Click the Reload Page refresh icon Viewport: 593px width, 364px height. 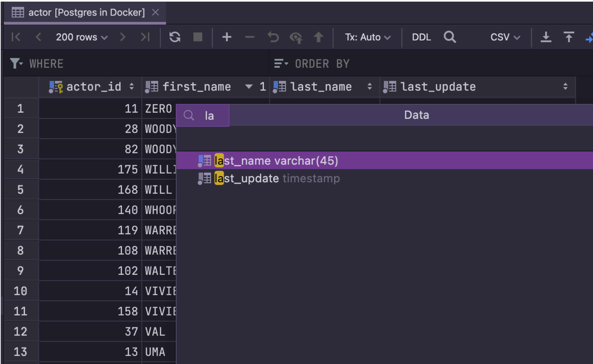point(175,37)
